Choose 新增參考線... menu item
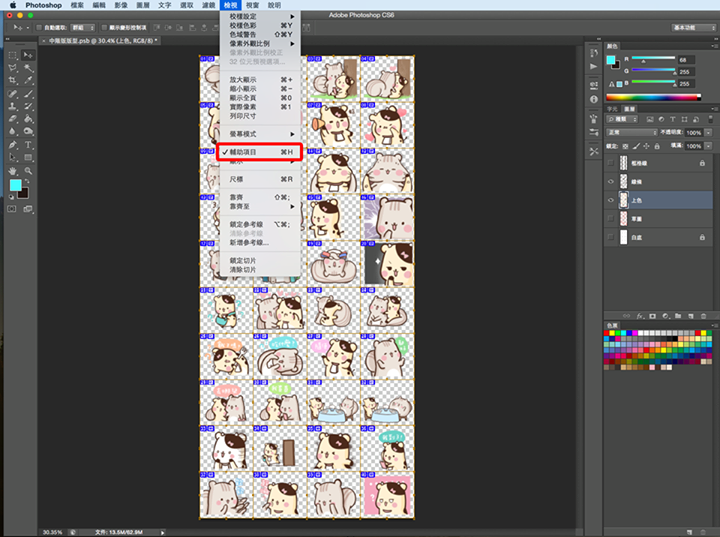The image size is (720, 537). coord(260,243)
